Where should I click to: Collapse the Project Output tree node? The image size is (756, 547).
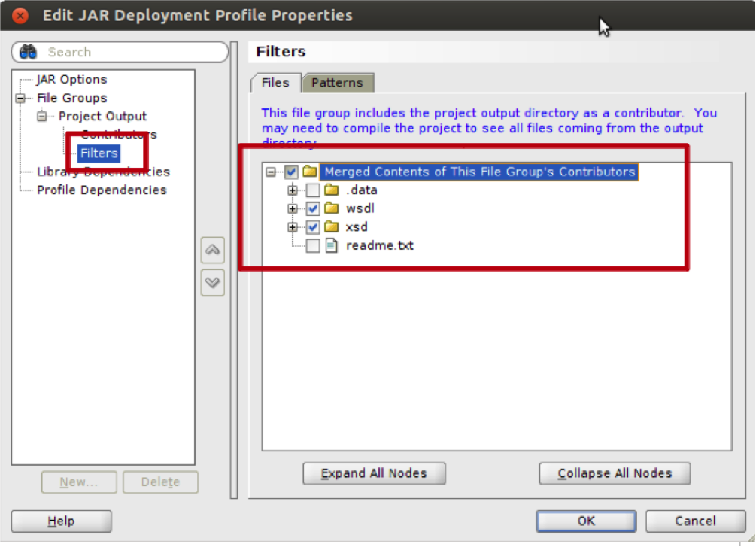[x=42, y=117]
